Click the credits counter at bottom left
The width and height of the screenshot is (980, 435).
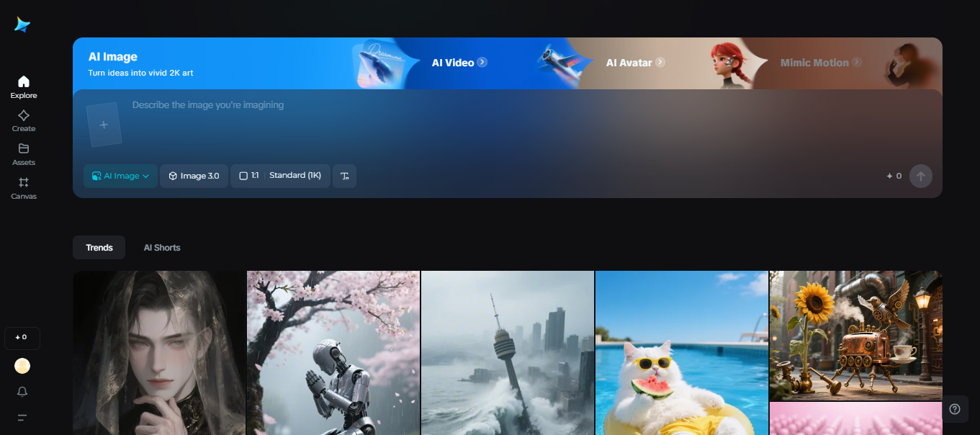(x=22, y=337)
